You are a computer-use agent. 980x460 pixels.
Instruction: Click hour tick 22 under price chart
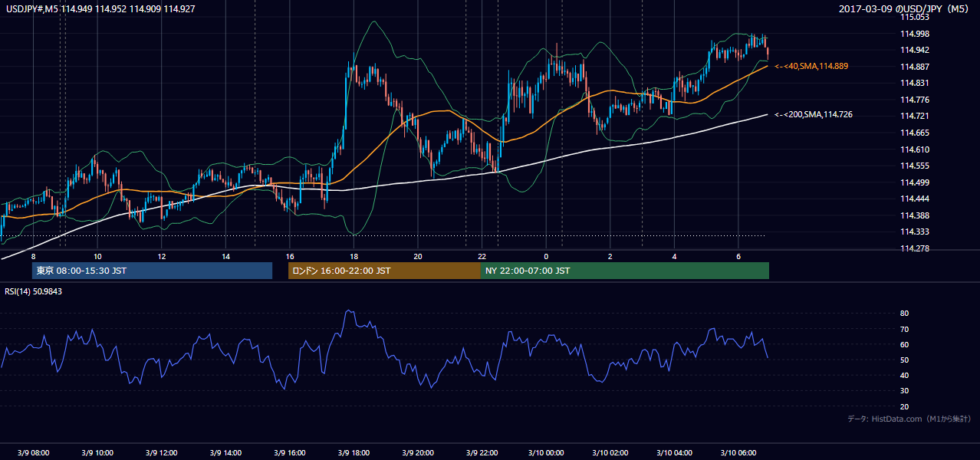click(x=482, y=256)
